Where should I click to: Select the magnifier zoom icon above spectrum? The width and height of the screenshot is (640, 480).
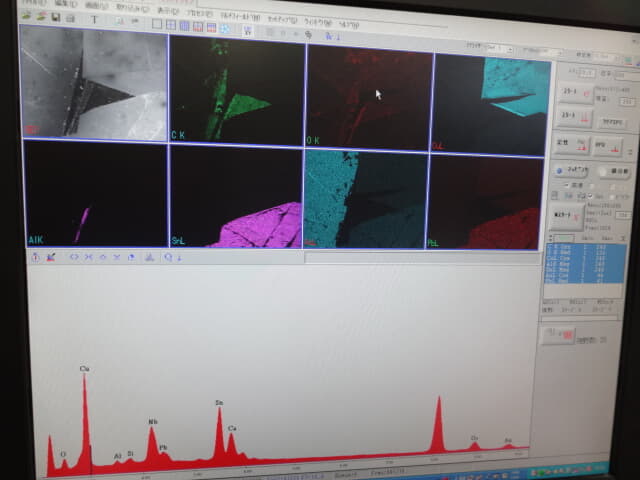[x=168, y=257]
